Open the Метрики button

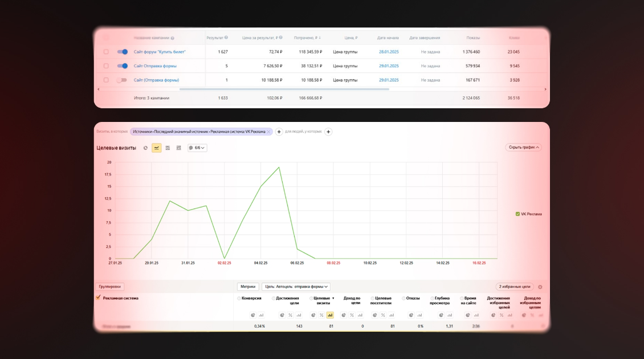[248, 287]
